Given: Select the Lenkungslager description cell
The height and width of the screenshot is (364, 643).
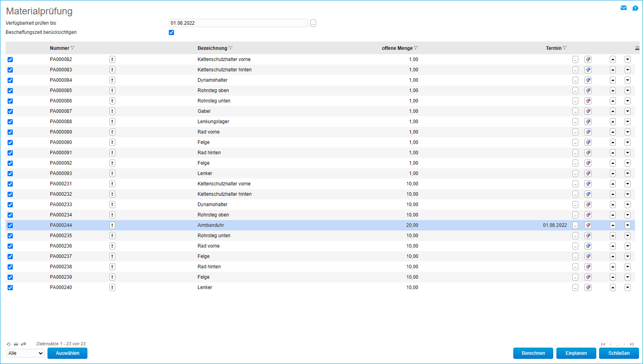Looking at the screenshot, I should click(213, 122).
